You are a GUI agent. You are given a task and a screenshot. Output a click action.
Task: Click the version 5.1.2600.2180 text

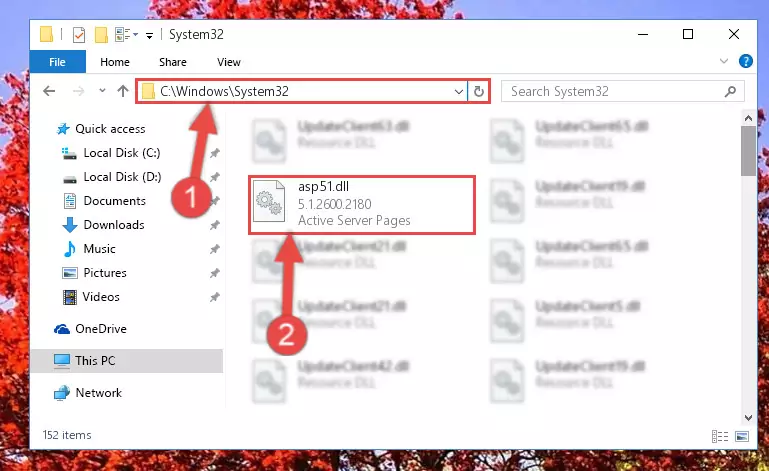(334, 204)
